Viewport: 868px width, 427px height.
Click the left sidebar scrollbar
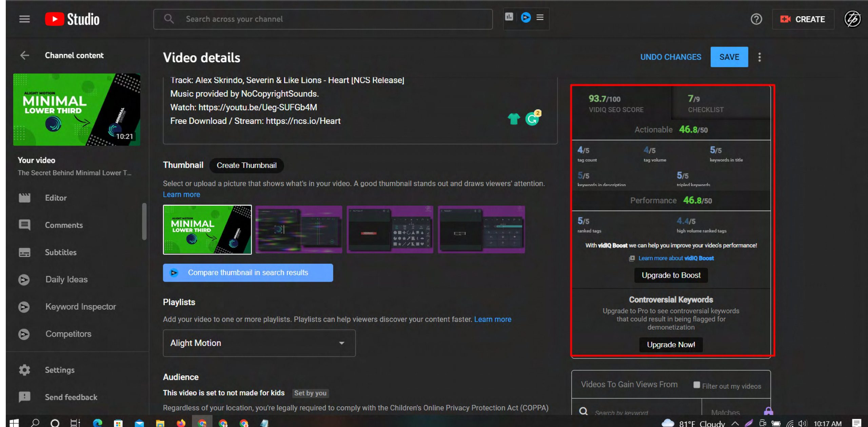(x=144, y=221)
